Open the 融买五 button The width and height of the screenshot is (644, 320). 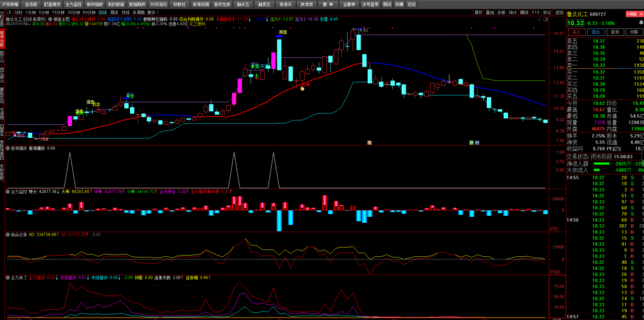tap(242, 5)
